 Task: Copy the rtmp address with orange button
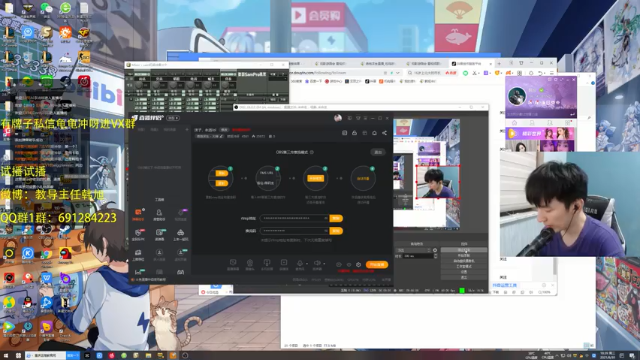pos(336,218)
